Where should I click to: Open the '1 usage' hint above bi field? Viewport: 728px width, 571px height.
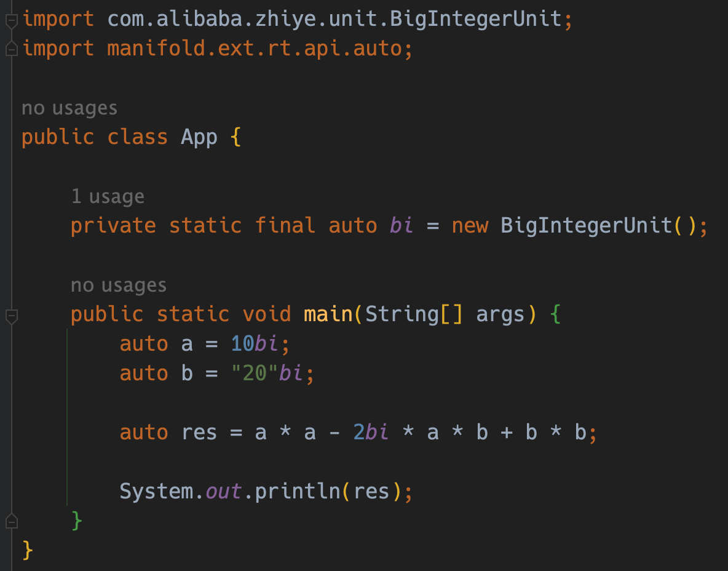(x=108, y=197)
